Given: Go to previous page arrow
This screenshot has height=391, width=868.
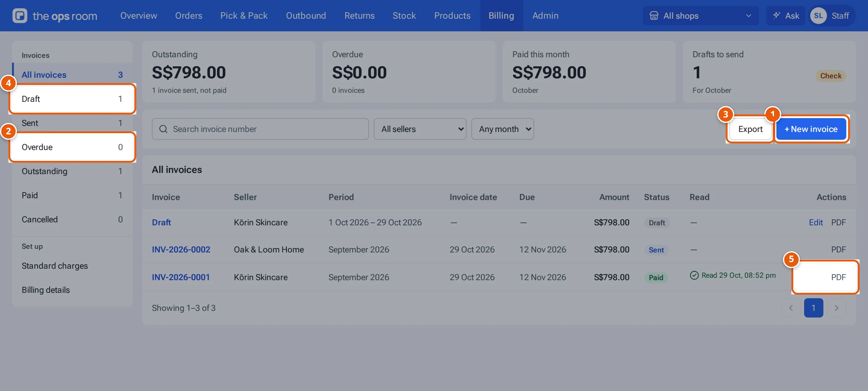Looking at the screenshot, I should pyautogui.click(x=791, y=308).
